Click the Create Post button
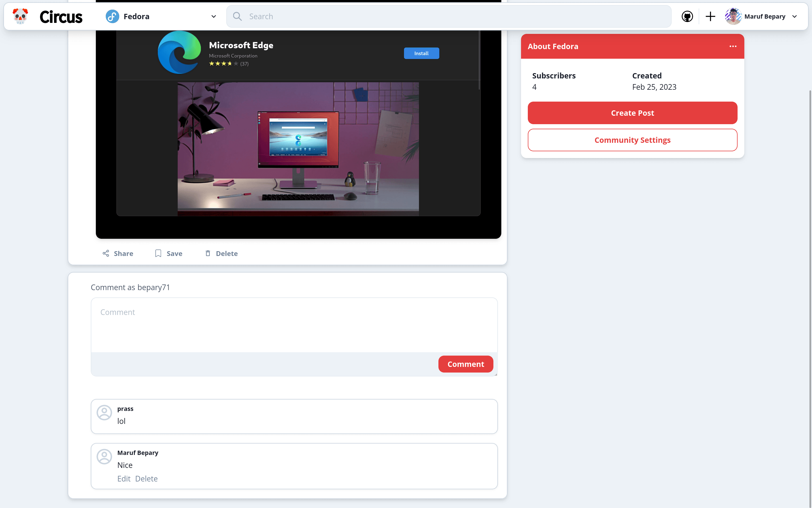The image size is (812, 508). 632,113
